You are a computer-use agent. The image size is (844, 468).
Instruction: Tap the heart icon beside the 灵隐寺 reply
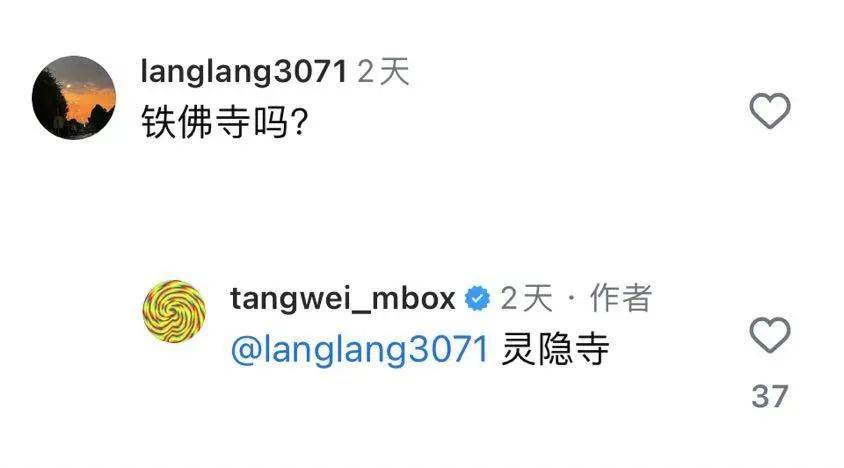[x=770, y=335]
